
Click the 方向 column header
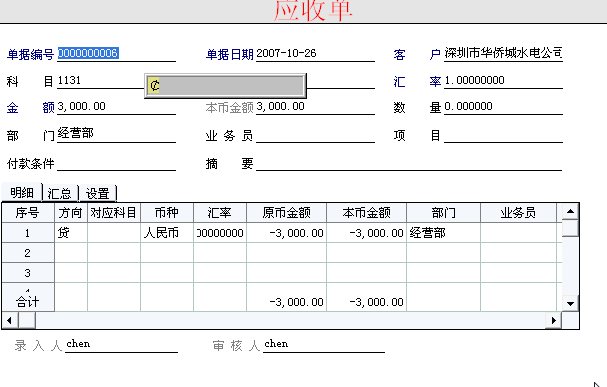71,212
